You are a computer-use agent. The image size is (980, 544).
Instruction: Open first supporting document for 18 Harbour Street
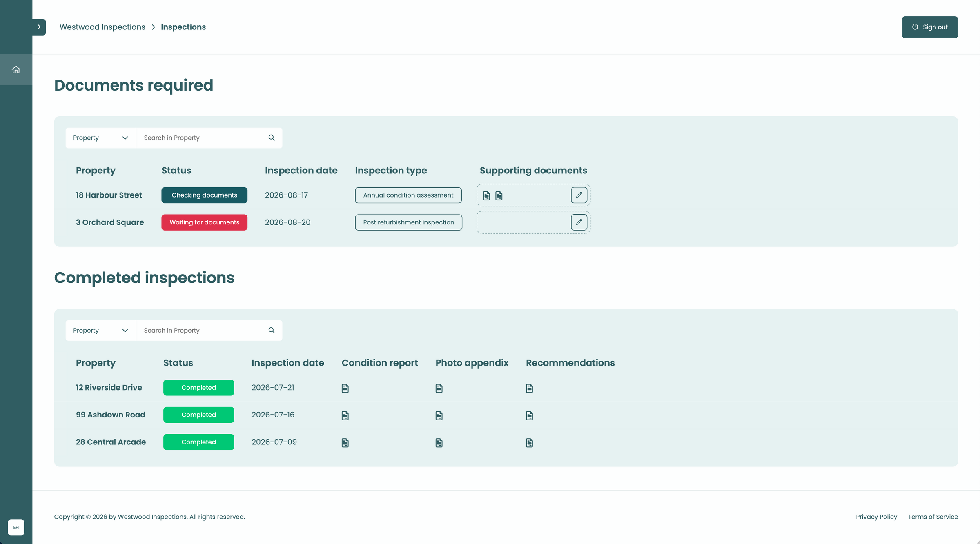(x=486, y=195)
